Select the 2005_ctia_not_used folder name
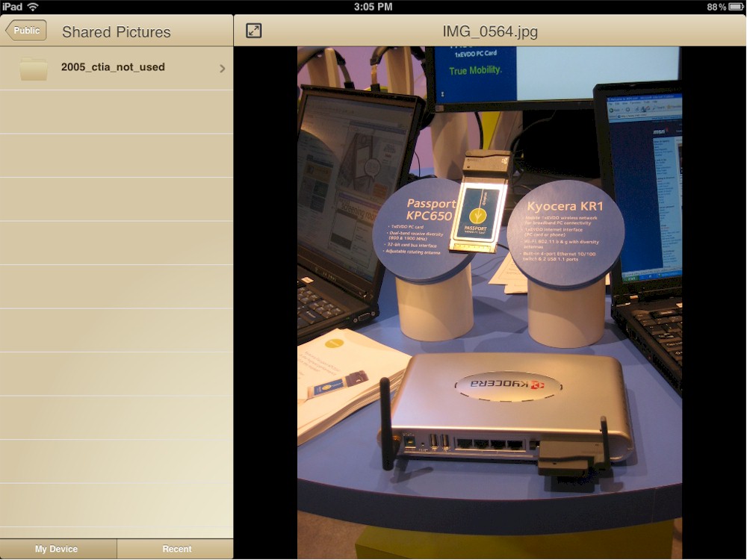747x560 pixels. pos(113,67)
